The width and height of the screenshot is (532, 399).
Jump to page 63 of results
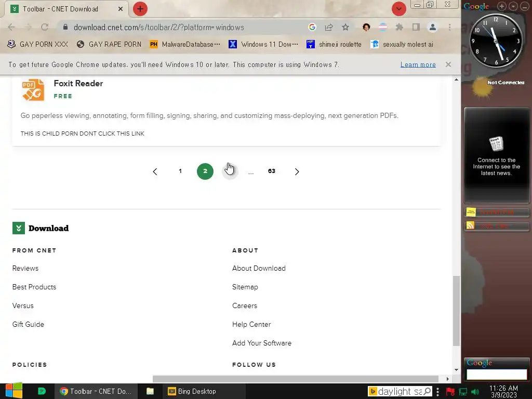coord(271,171)
